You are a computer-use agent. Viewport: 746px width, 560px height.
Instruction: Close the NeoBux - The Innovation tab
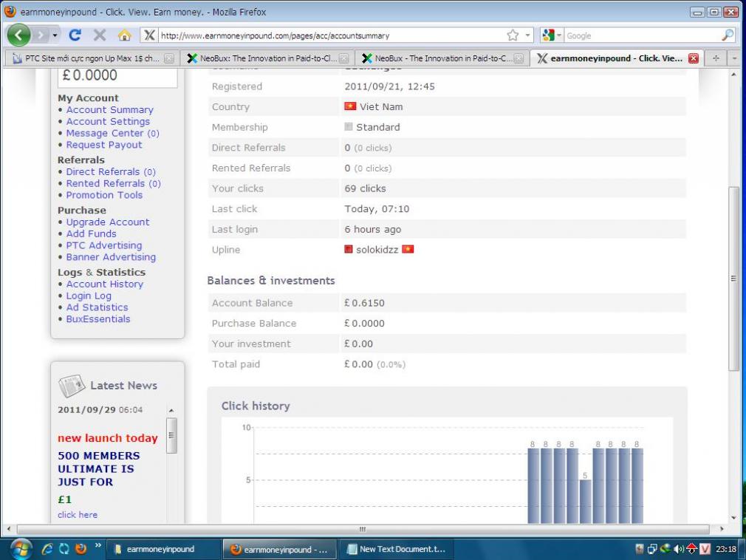point(519,58)
